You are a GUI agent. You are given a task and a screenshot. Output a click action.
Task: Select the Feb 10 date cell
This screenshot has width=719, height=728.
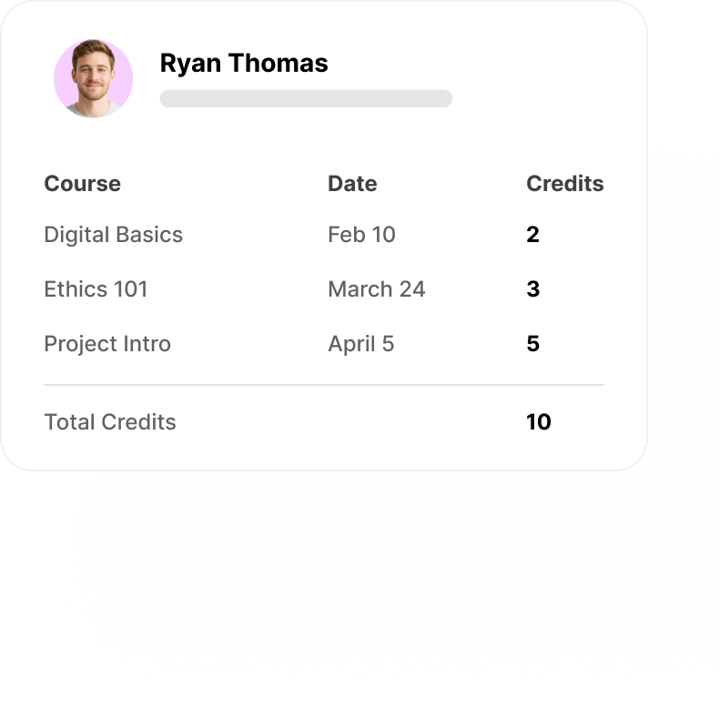pyautogui.click(x=361, y=235)
